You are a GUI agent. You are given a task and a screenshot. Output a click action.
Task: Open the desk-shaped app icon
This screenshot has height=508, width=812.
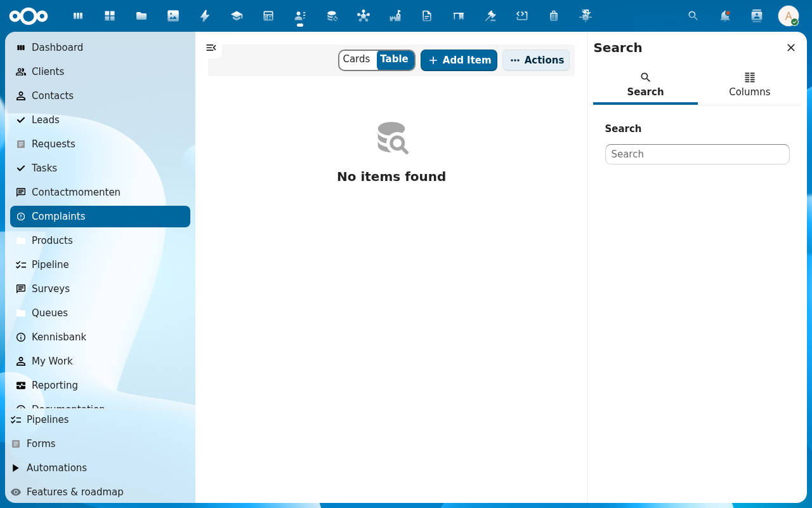pyautogui.click(x=459, y=16)
